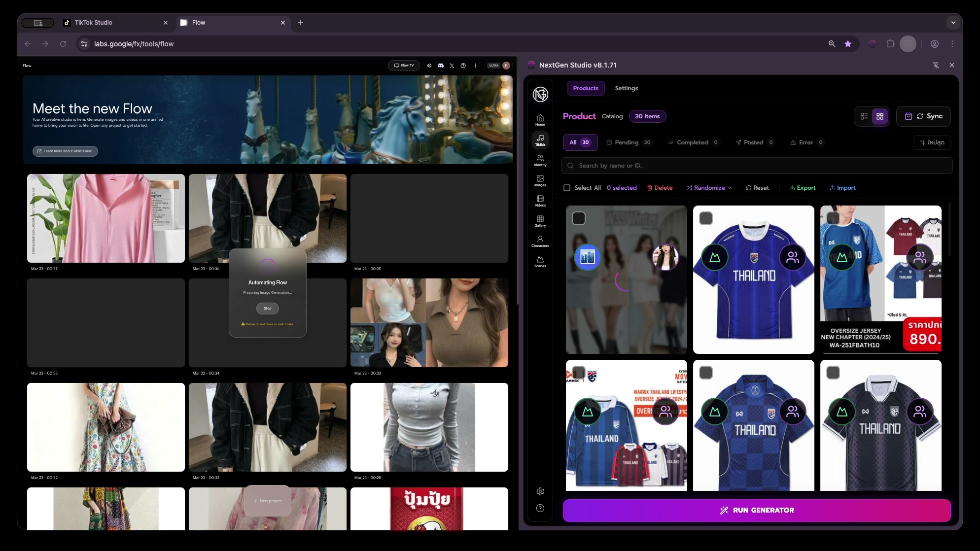Viewport: 980px width, 551px height.
Task: Open the Scenes section in NextGen sidebar
Action: point(540,261)
